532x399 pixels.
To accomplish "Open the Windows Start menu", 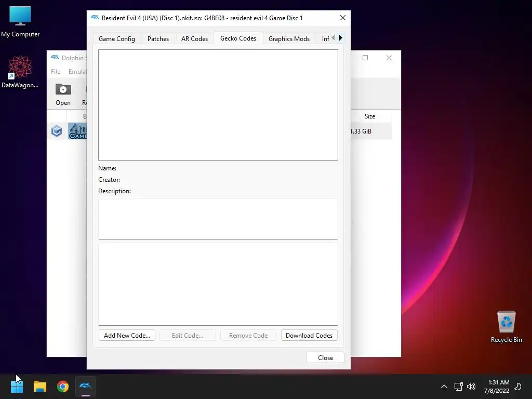I will pyautogui.click(x=17, y=387).
